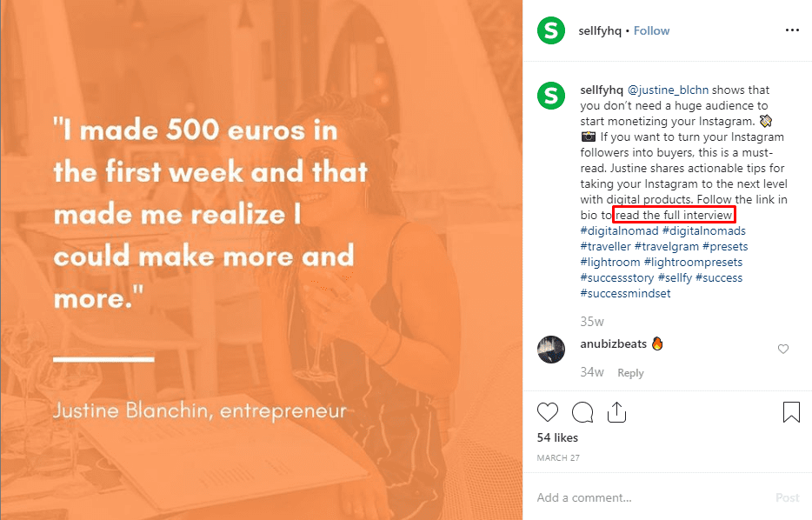Open the sellfyhq username in the header
This screenshot has height=520, width=812.
coord(601,30)
